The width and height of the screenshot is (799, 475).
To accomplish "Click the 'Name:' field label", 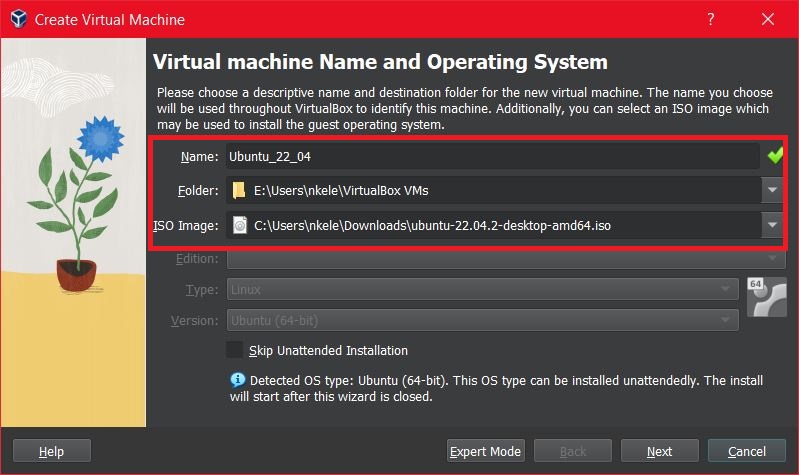I will click(199, 156).
